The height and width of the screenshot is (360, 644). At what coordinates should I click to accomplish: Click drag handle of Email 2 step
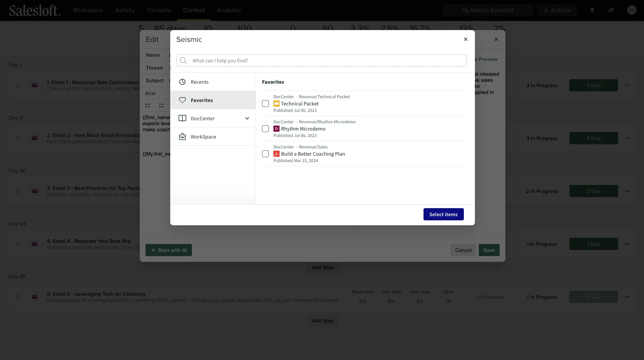pos(18,138)
